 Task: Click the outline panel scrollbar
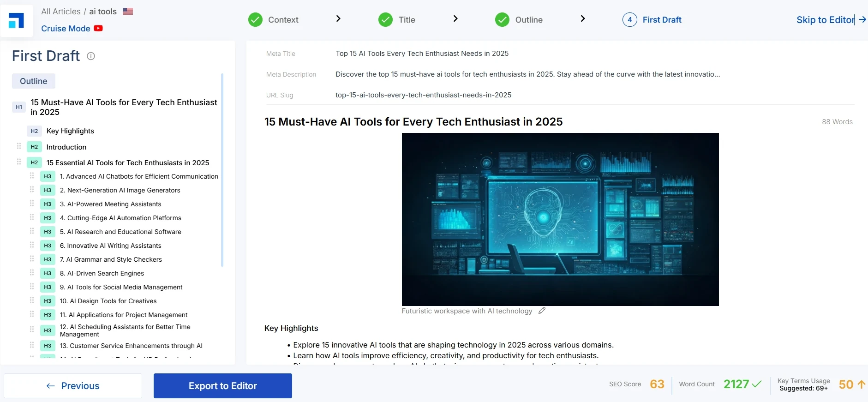point(222,170)
